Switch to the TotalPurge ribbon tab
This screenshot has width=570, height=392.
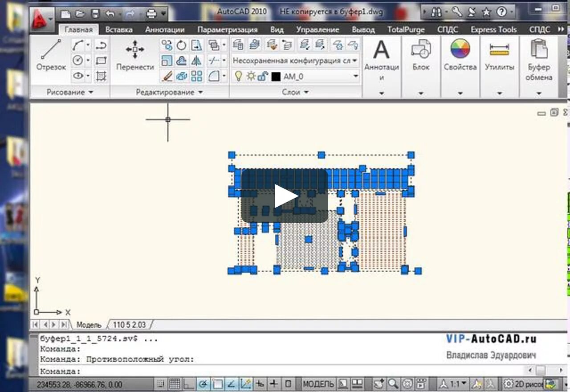click(406, 30)
